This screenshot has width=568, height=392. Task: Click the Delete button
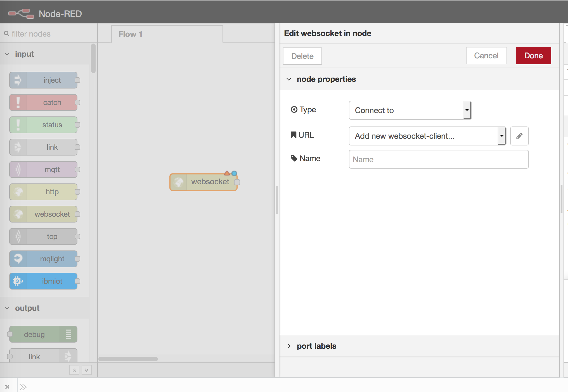click(302, 56)
